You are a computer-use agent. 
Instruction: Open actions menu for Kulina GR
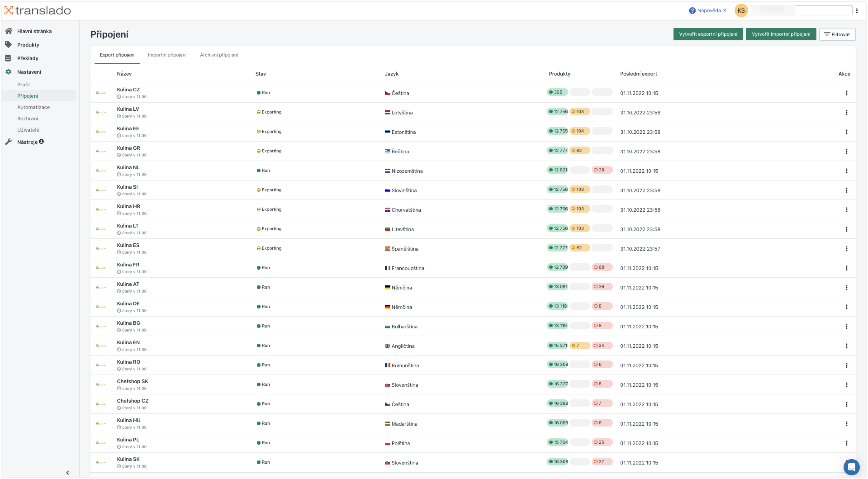point(846,152)
